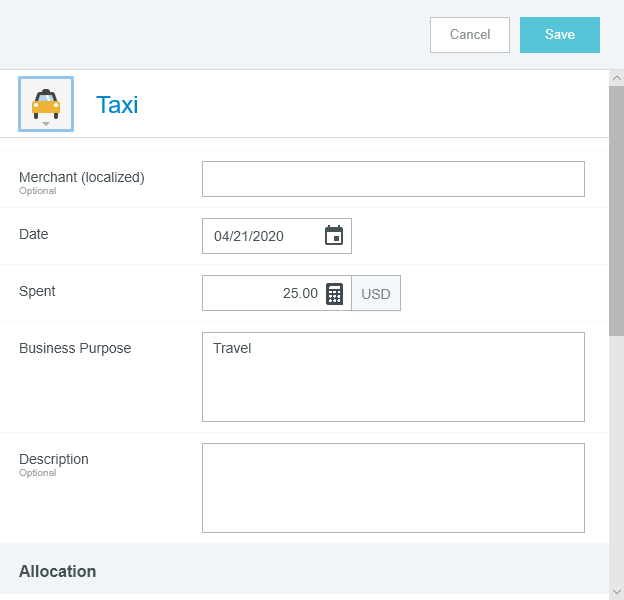Select the Spent amount field with 25.00

[262, 293]
